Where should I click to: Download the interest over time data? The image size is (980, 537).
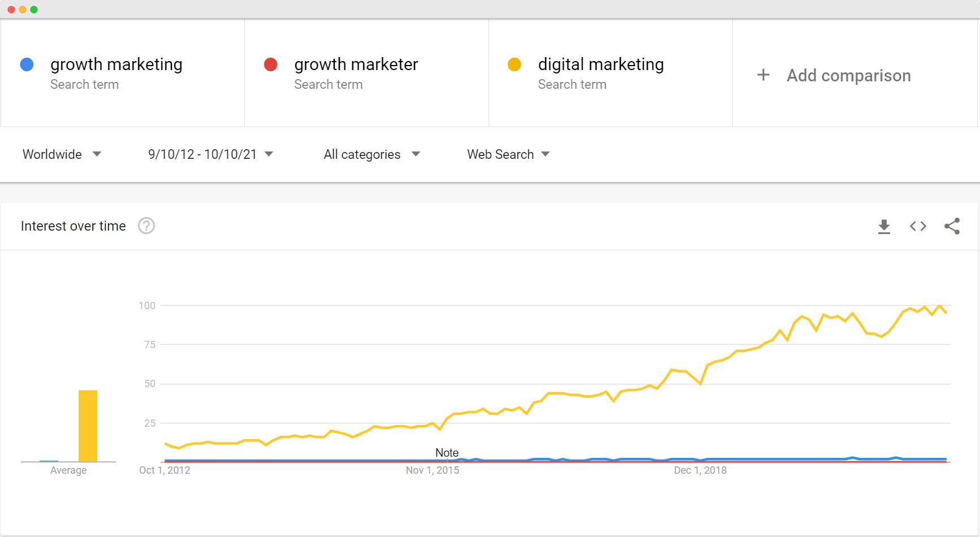pos(884,227)
